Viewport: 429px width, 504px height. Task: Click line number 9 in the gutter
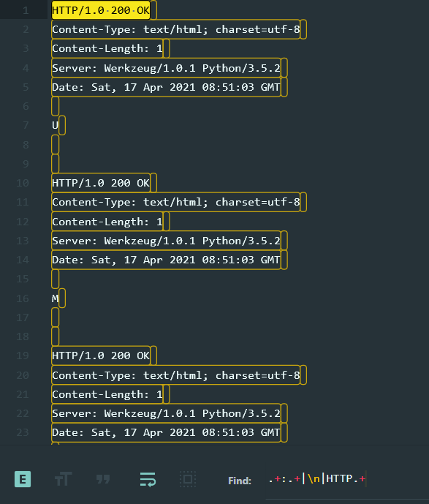26,164
